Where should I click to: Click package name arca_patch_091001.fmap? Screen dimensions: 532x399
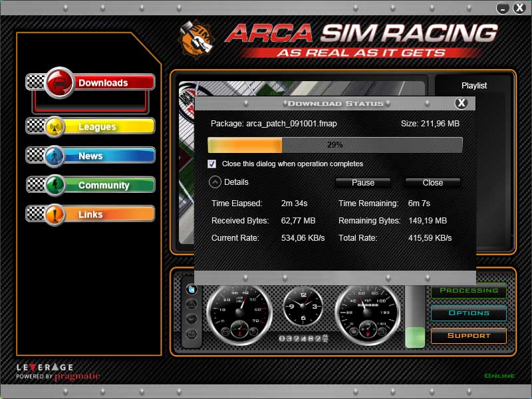[291, 124]
